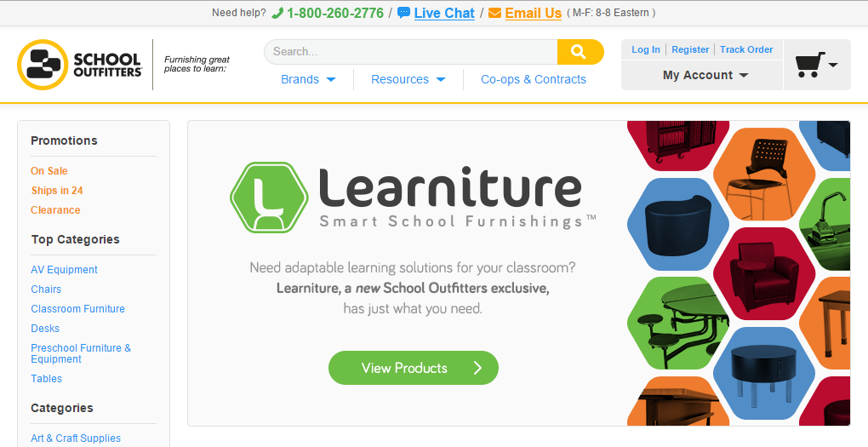Click the green phone icon
The width and height of the screenshot is (868, 447).
(277, 13)
